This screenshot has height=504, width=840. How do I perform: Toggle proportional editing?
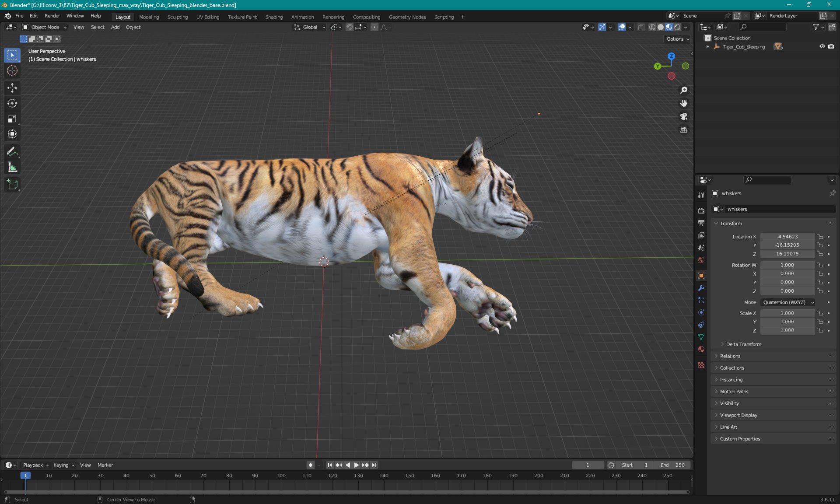pos(374,27)
